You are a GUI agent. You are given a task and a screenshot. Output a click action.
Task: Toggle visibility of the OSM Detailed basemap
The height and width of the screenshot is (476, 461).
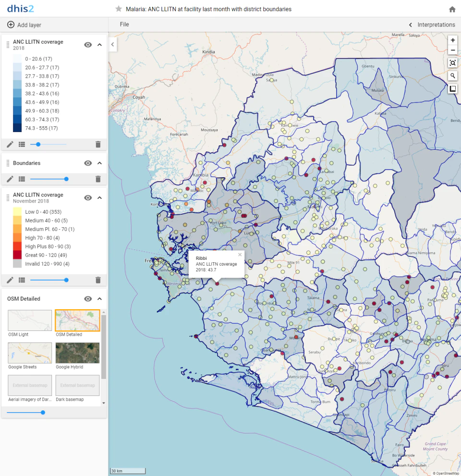coord(88,299)
